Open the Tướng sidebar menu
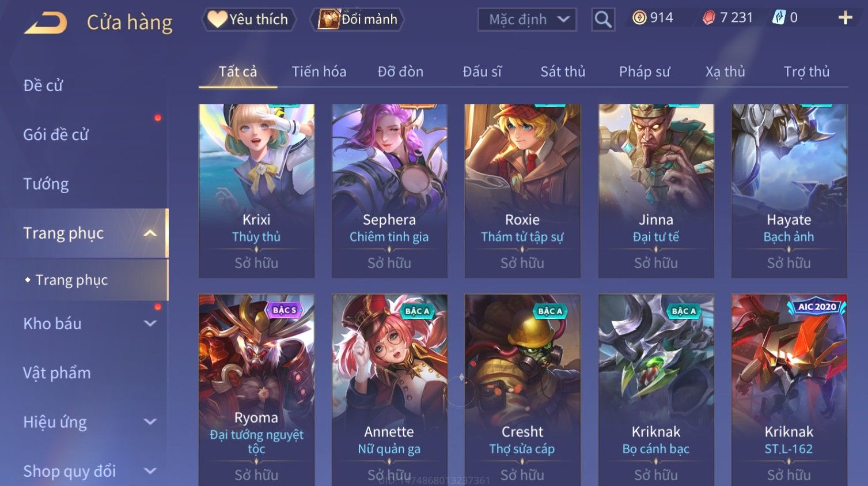 pos(46,184)
